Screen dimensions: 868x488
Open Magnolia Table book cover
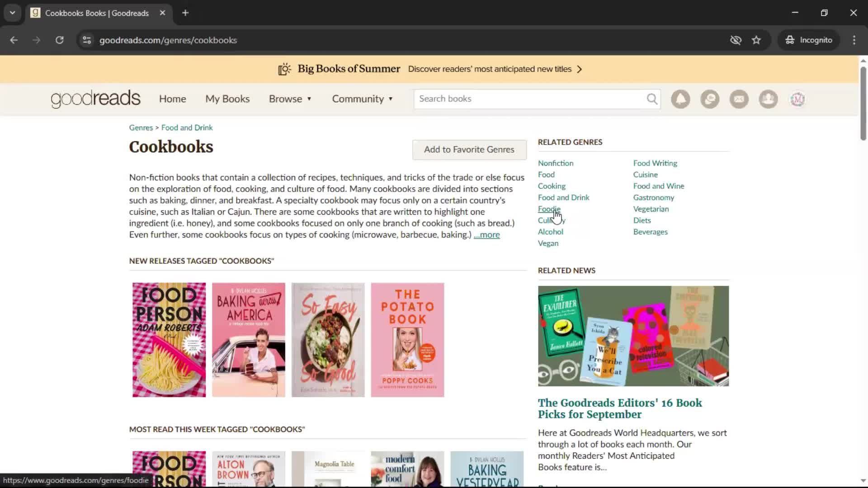[328, 469]
